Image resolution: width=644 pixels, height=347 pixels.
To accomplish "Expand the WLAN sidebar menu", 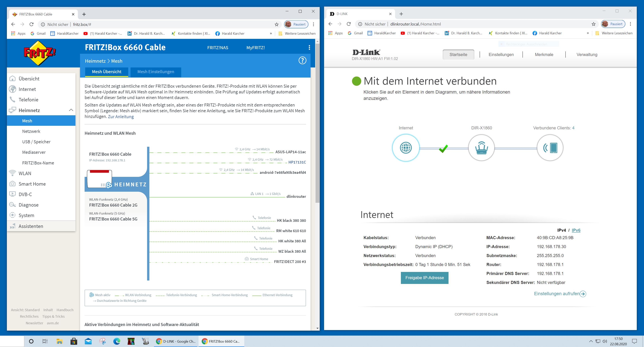I will [x=25, y=173].
